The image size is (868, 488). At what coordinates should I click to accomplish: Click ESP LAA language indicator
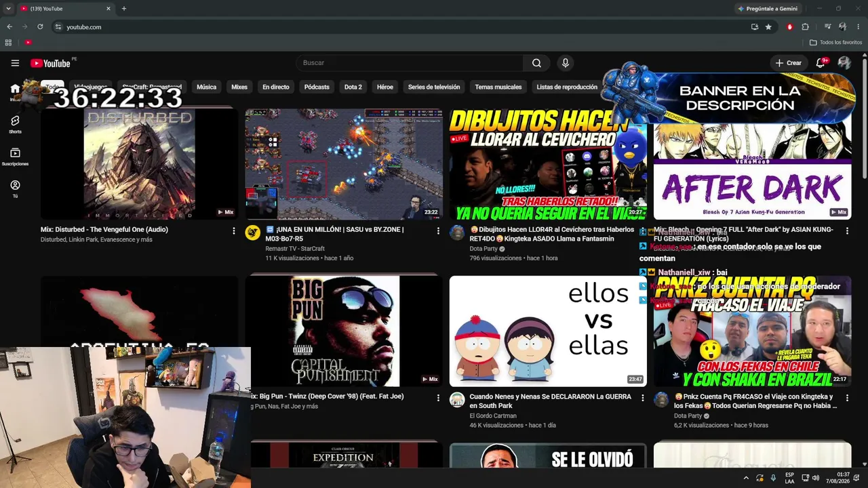[x=790, y=478]
